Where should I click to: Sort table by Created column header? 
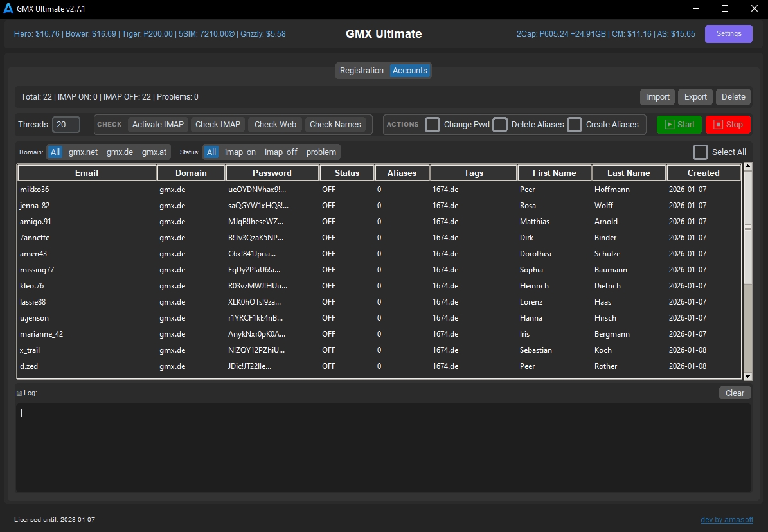click(703, 173)
